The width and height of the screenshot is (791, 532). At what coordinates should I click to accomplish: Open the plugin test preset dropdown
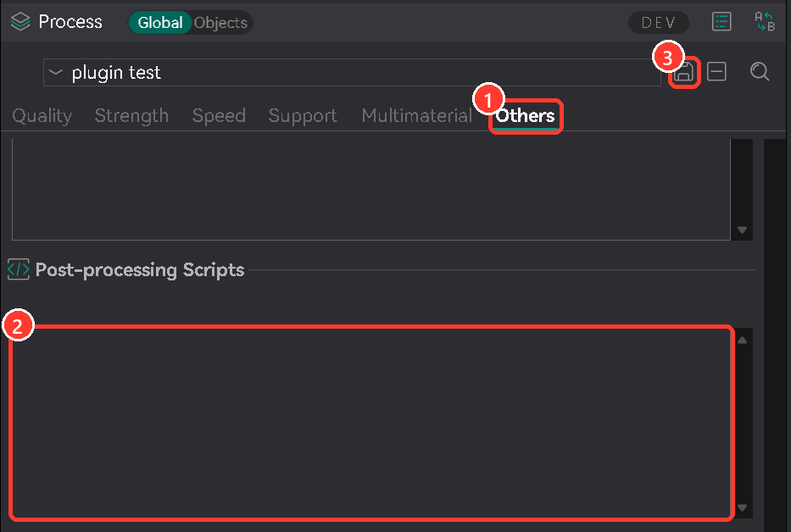click(352, 73)
